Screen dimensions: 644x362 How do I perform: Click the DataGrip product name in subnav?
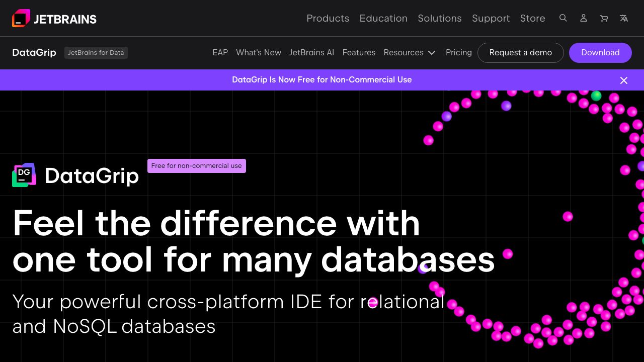pos(34,52)
